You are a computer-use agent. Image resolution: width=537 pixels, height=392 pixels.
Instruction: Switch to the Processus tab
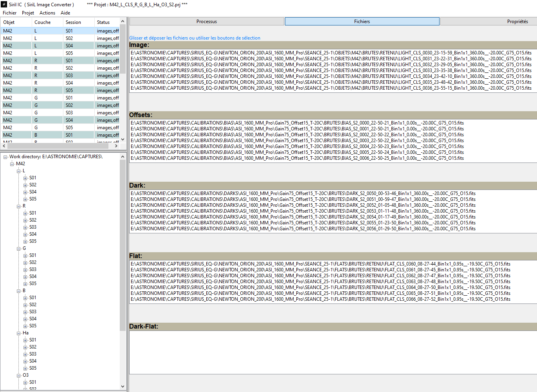[x=207, y=22]
